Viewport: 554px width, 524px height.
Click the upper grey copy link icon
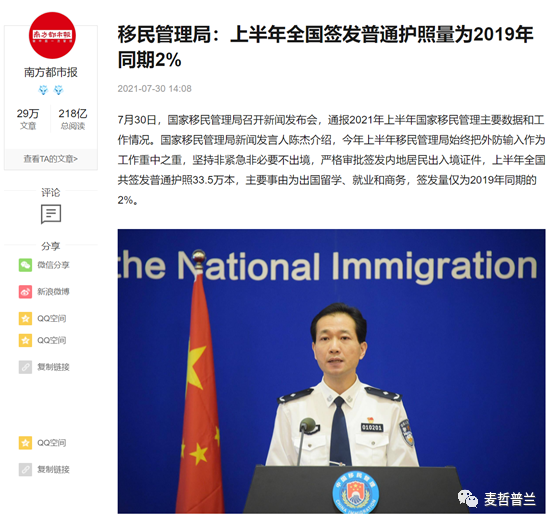(25, 367)
